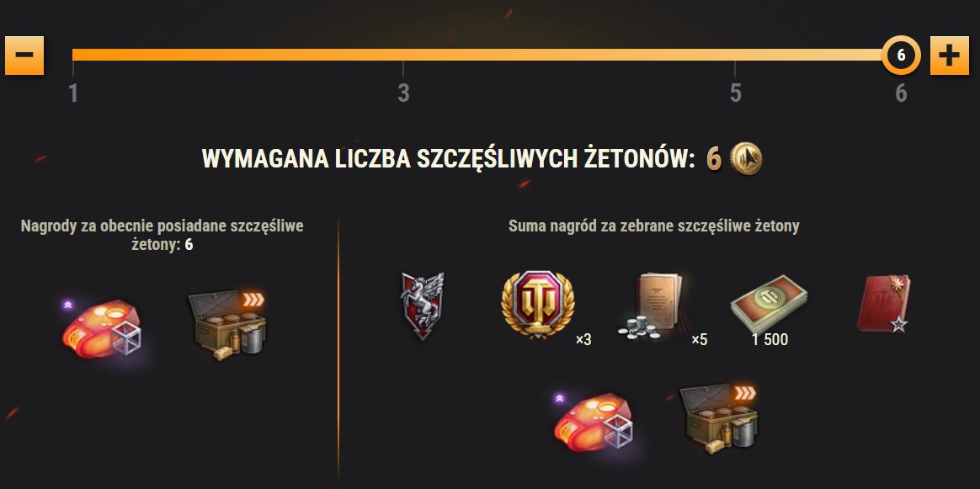The image size is (980, 489).
Task: Click the minus button on the token slider
Action: coord(24,55)
